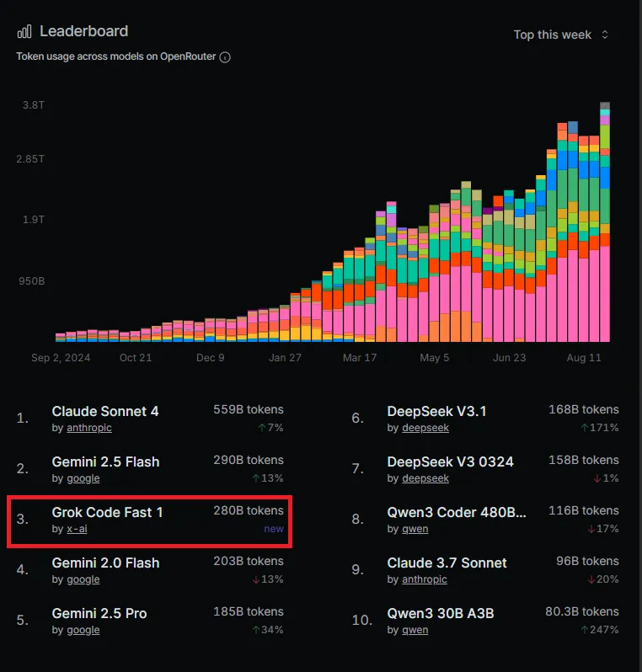642x672 pixels.
Task: Click the tallest rightmost chart bar
Action: pyautogui.click(x=605, y=222)
